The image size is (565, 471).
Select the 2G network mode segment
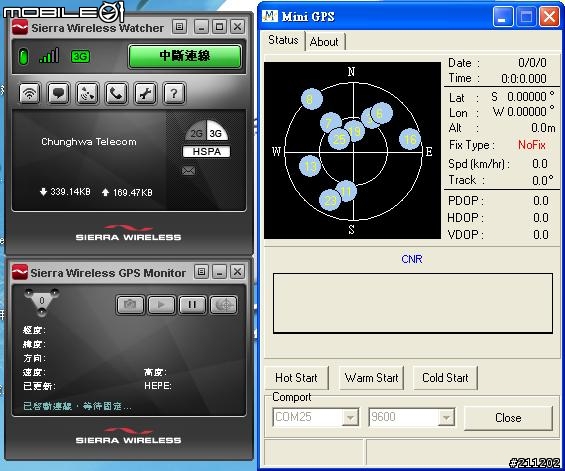coord(196,132)
